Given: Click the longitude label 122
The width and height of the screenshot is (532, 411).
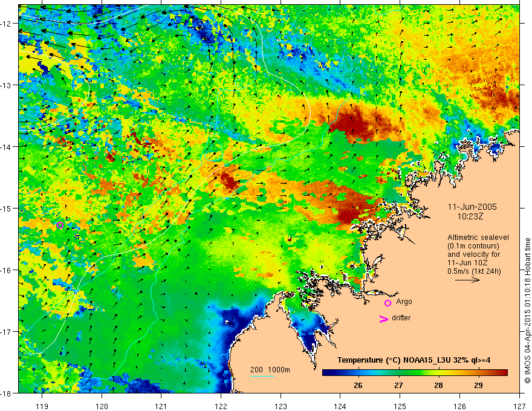Looking at the screenshot, I should click(x=221, y=406).
